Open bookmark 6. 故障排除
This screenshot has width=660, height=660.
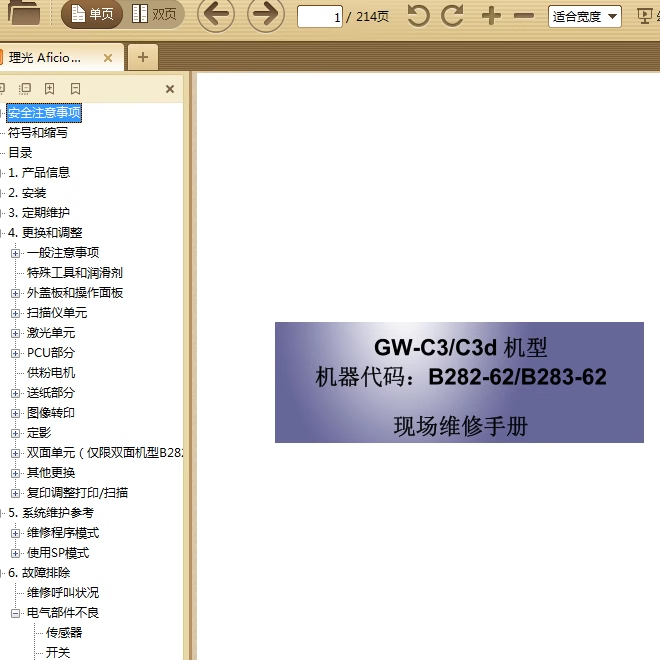click(39, 573)
